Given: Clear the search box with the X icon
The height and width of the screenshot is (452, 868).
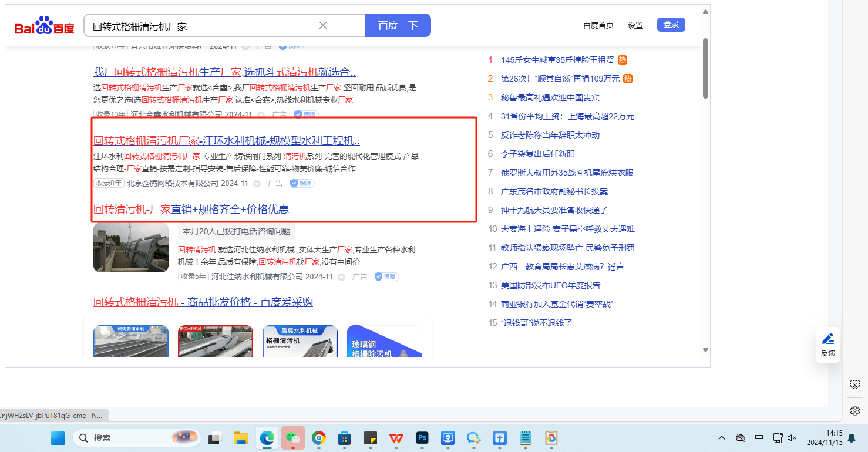Looking at the screenshot, I should point(323,25).
